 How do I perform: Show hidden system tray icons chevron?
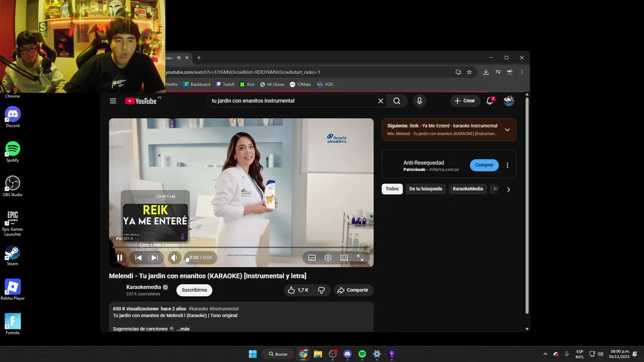(545, 354)
